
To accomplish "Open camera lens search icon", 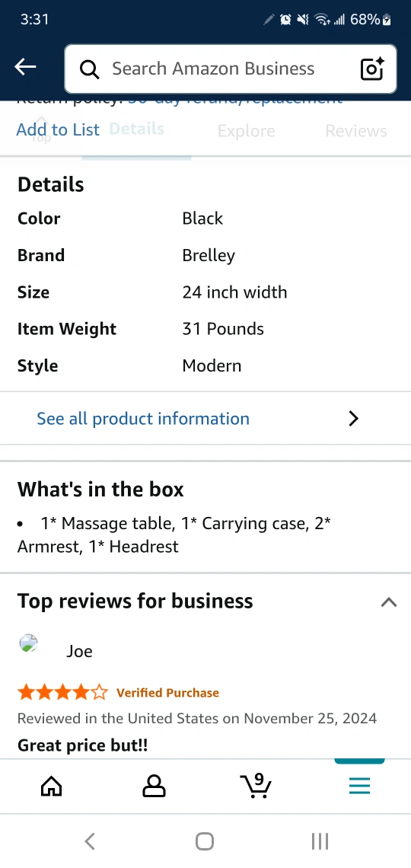I will click(372, 69).
